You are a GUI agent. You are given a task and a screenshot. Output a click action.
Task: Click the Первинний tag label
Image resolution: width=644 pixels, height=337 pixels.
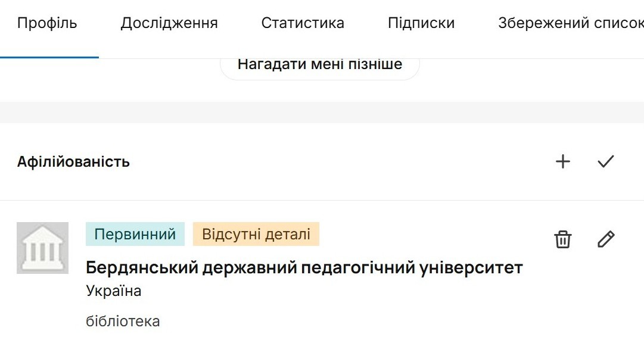pos(135,234)
